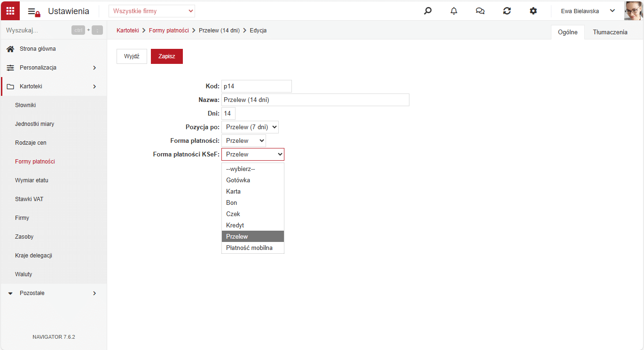Expand the Pozostałe section
Screen dimensions: 644x350
pos(54,293)
